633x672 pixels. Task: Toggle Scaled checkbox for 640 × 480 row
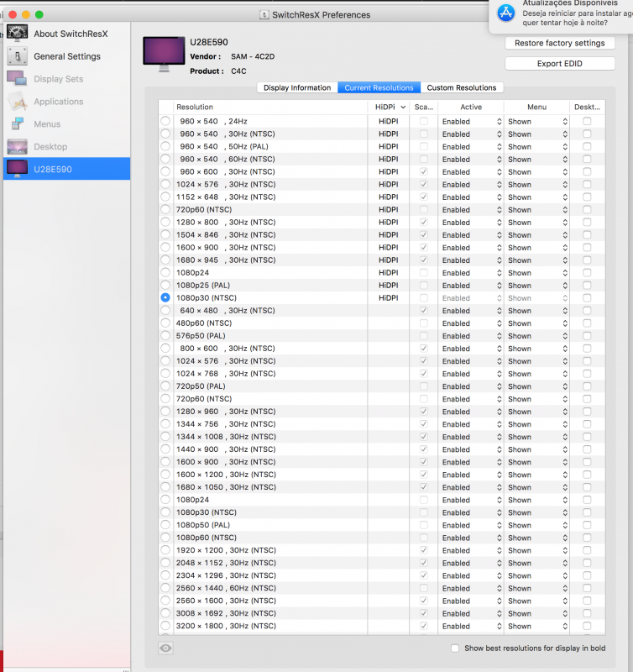click(424, 310)
